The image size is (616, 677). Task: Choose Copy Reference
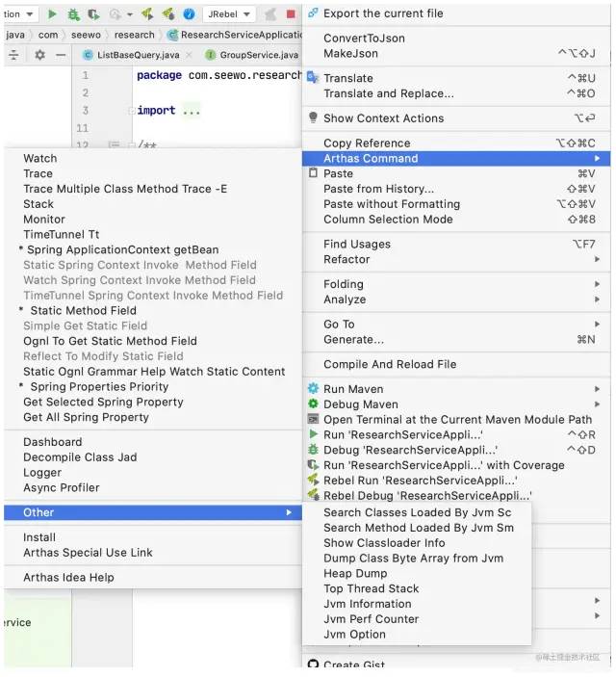(x=367, y=143)
